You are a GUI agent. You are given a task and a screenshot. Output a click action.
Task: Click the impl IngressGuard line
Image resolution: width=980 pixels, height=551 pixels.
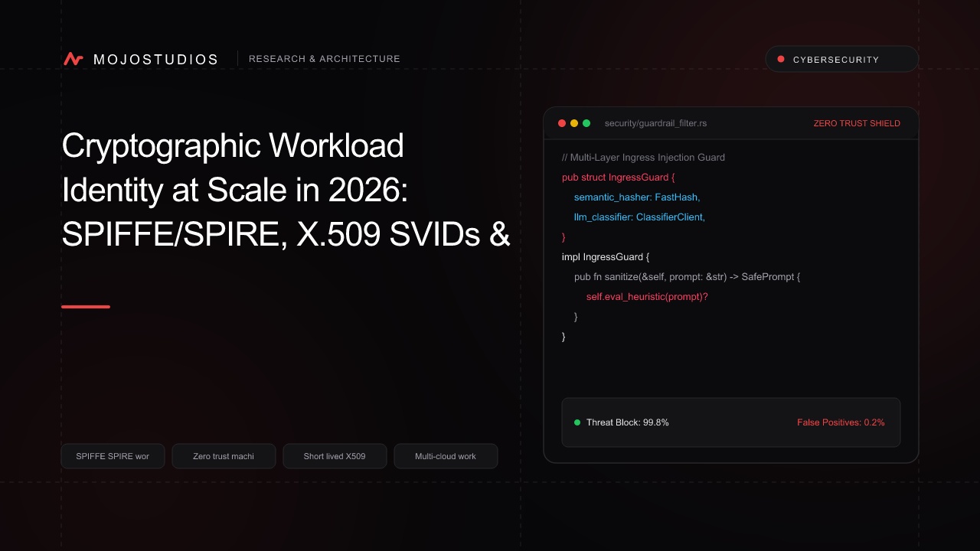(606, 257)
